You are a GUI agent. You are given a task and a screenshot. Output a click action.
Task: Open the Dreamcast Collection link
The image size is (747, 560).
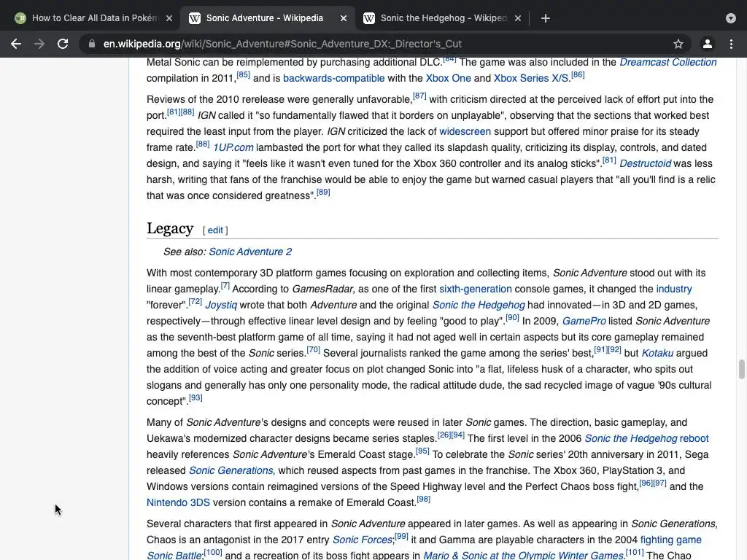[x=668, y=62]
